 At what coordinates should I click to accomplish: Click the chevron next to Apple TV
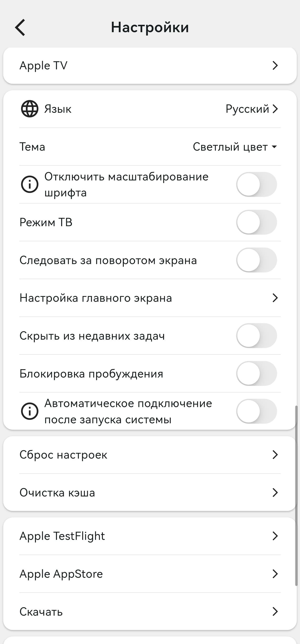[275, 66]
